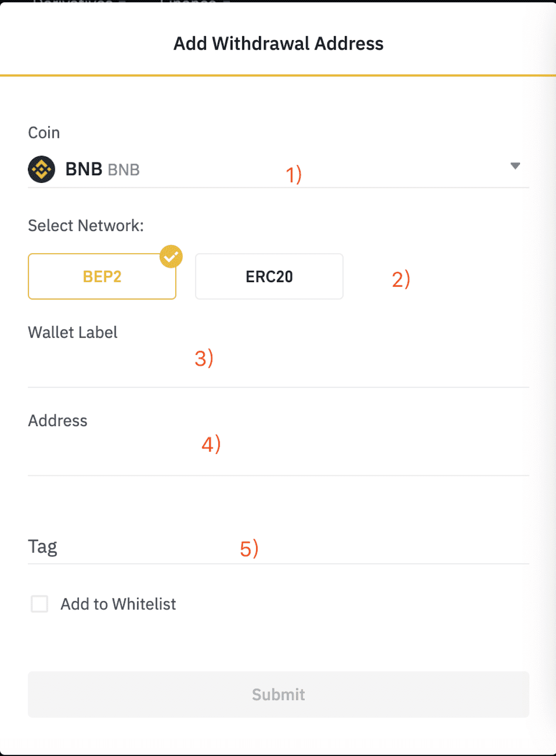The image size is (556, 756).
Task: Select the BEP2 network option
Action: pos(102,276)
